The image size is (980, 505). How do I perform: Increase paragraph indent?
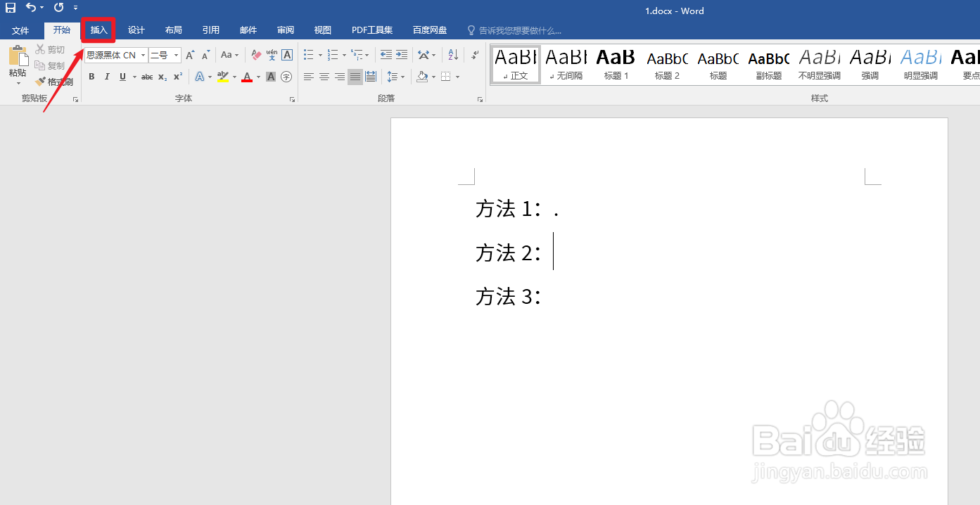pos(402,55)
